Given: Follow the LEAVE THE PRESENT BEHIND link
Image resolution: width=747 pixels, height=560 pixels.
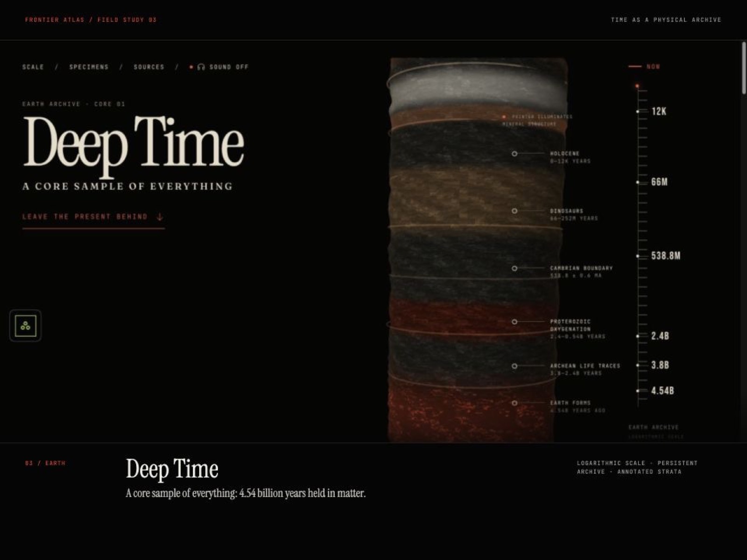Looking at the screenshot, I should pos(93,217).
